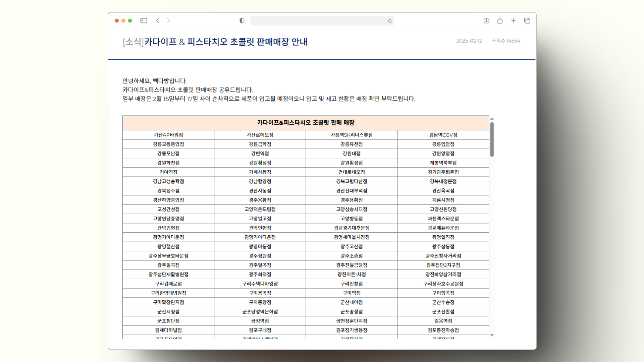Click the browser address bar

(x=319, y=21)
